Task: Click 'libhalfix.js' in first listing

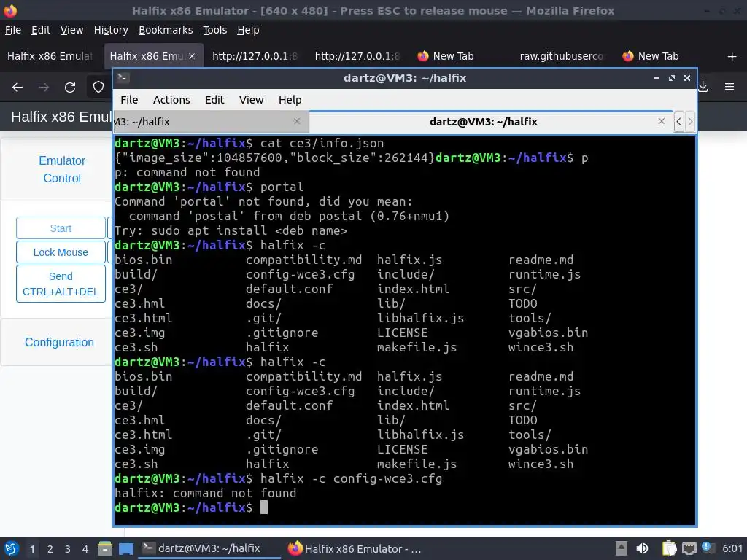Action: [420, 318]
